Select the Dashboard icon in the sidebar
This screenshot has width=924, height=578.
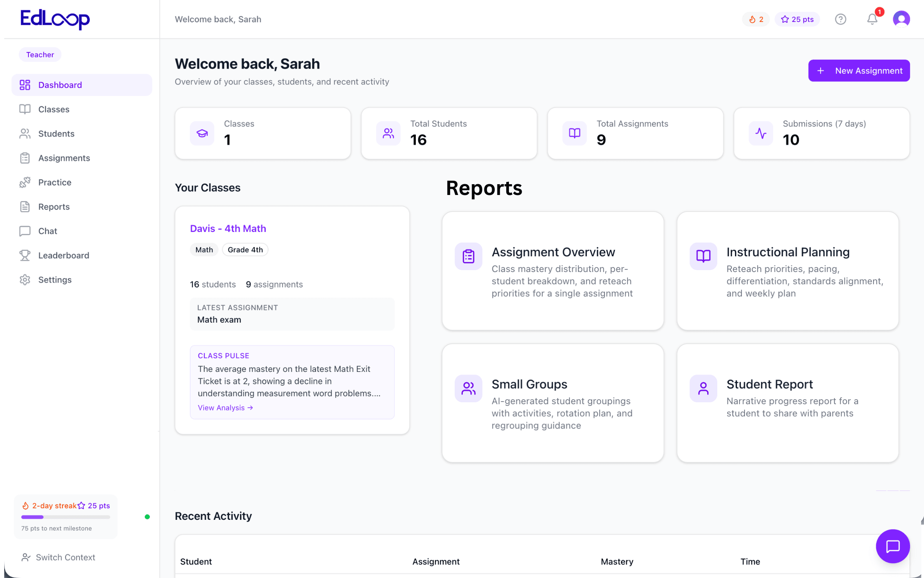coord(25,84)
